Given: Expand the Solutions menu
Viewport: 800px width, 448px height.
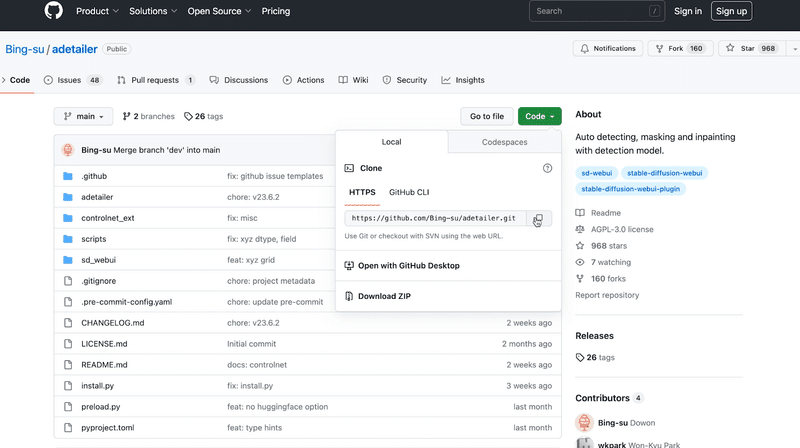Looking at the screenshot, I should 153,11.
